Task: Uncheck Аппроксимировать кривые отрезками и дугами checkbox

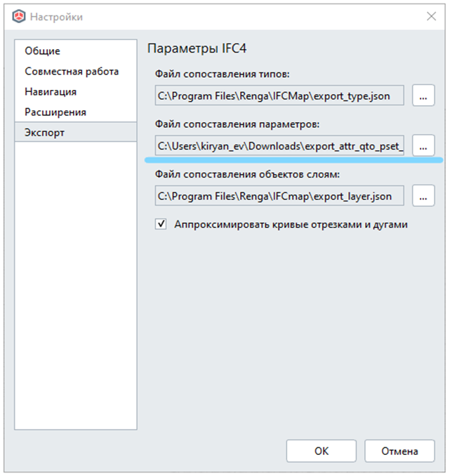Action: coord(161,225)
